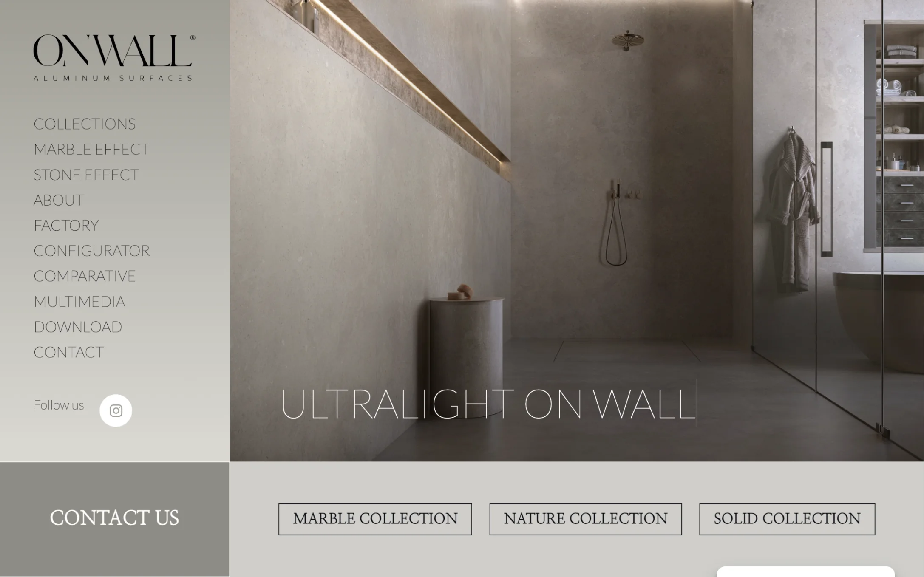
Task: Open the Instagram icon link
Action: [116, 410]
